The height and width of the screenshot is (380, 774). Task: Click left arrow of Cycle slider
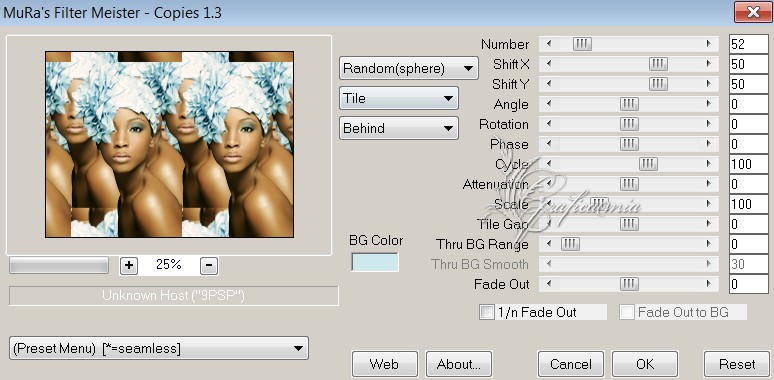548,164
